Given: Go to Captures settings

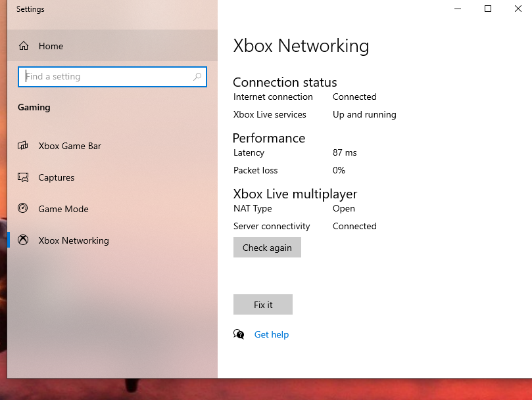Looking at the screenshot, I should click(x=112, y=177).
